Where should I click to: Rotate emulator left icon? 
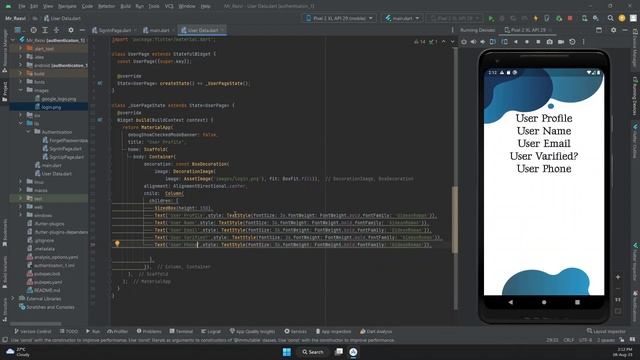point(493,42)
